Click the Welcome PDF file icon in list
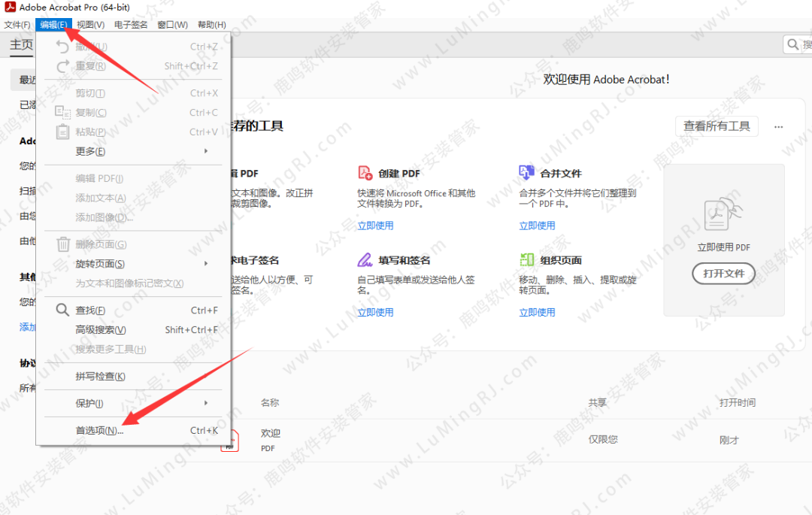The width and height of the screenshot is (812, 515). point(229,441)
